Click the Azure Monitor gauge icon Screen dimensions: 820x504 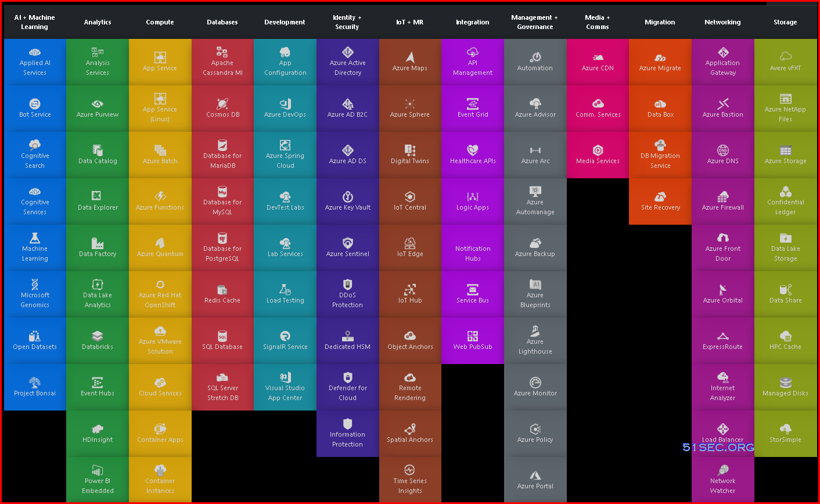click(x=535, y=383)
